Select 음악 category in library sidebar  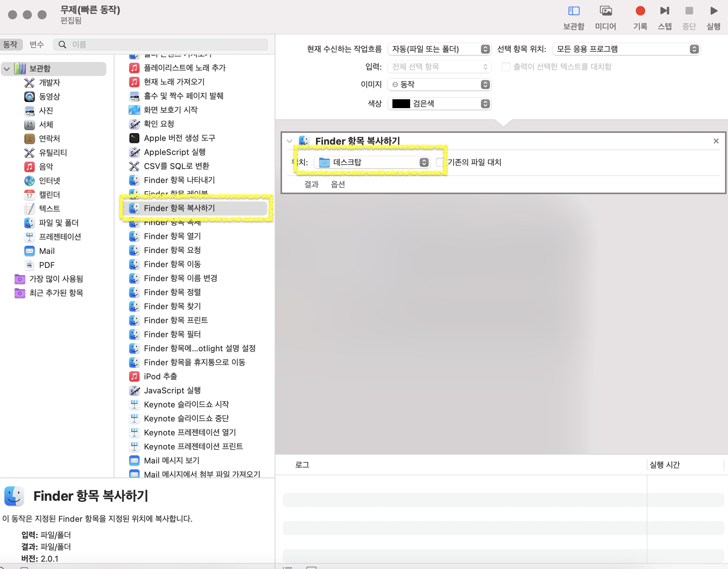coord(46,166)
